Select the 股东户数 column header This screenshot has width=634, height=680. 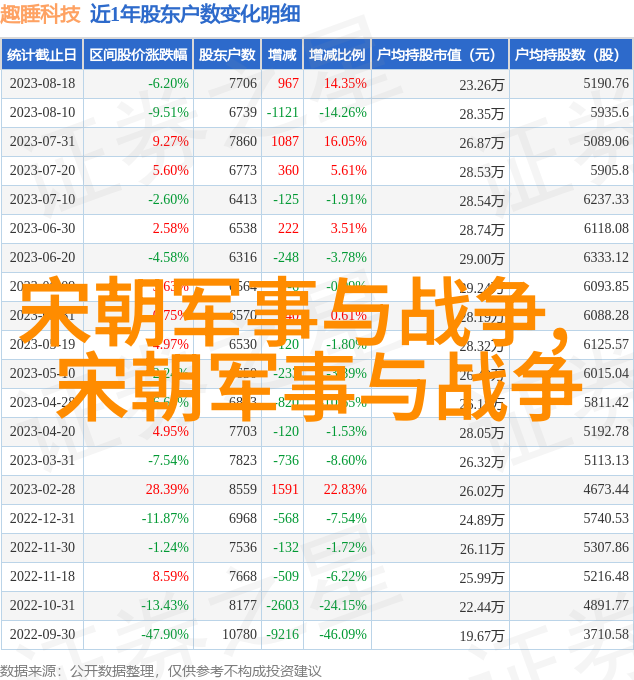227,55
